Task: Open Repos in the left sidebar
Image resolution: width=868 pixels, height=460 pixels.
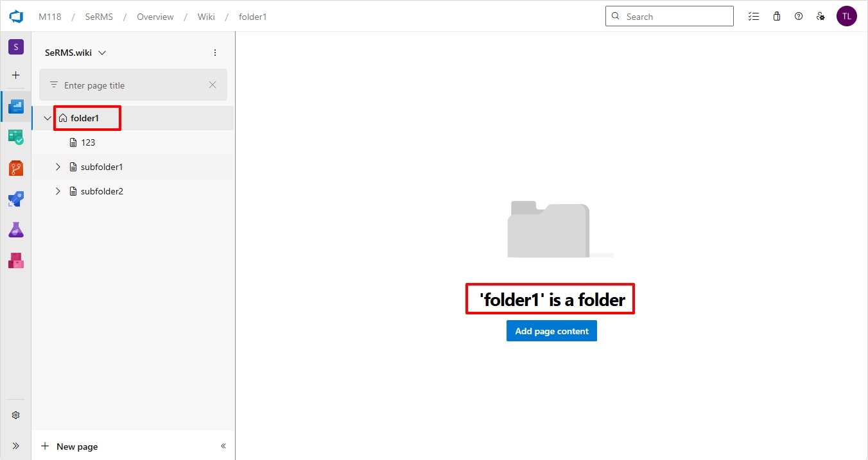Action: 16,168
